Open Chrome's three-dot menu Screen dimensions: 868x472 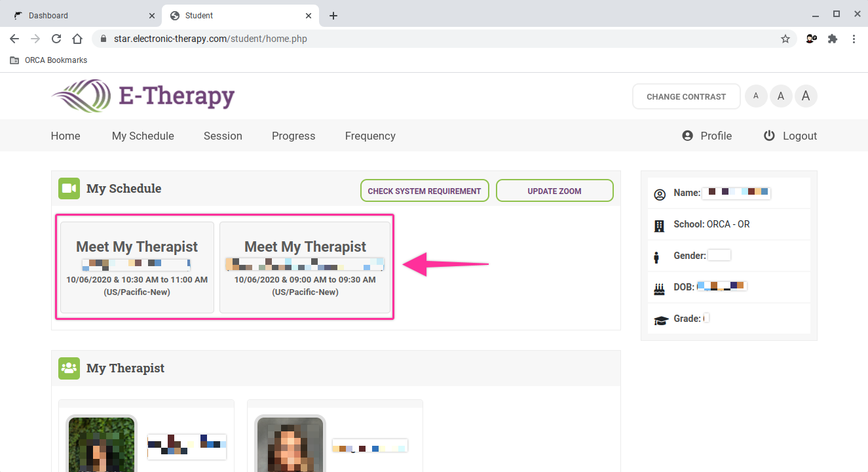tap(854, 39)
